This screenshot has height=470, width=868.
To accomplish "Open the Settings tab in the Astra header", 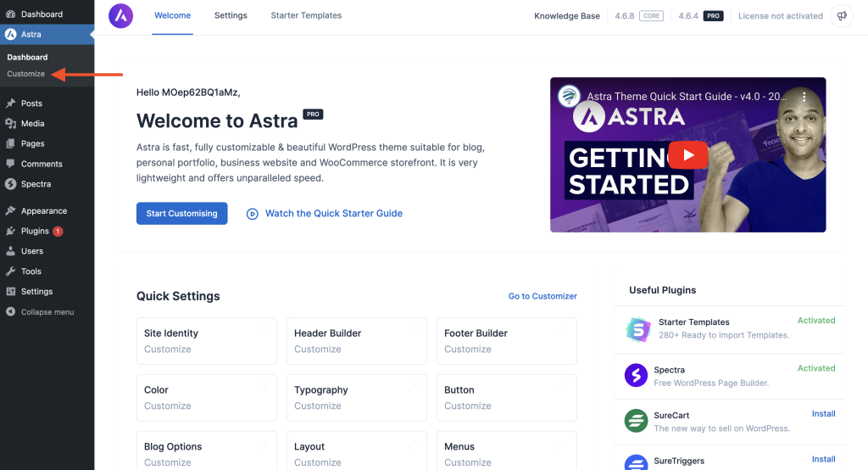I will [x=231, y=15].
